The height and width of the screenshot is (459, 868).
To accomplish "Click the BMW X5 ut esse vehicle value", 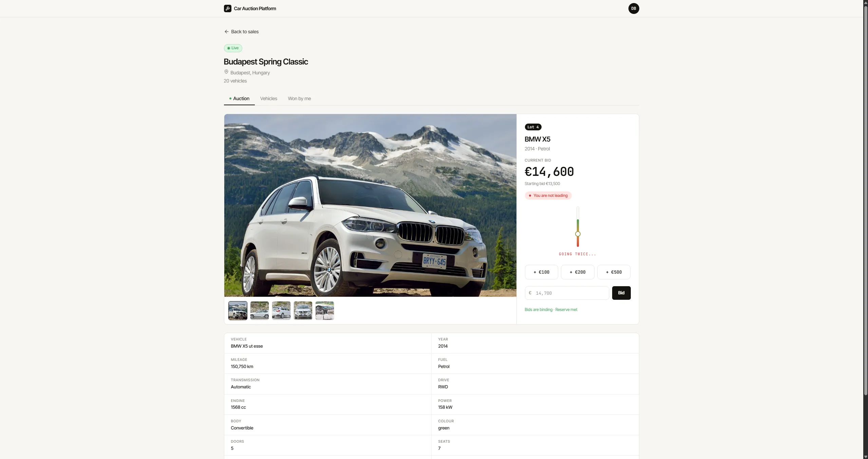I will pyautogui.click(x=247, y=346).
